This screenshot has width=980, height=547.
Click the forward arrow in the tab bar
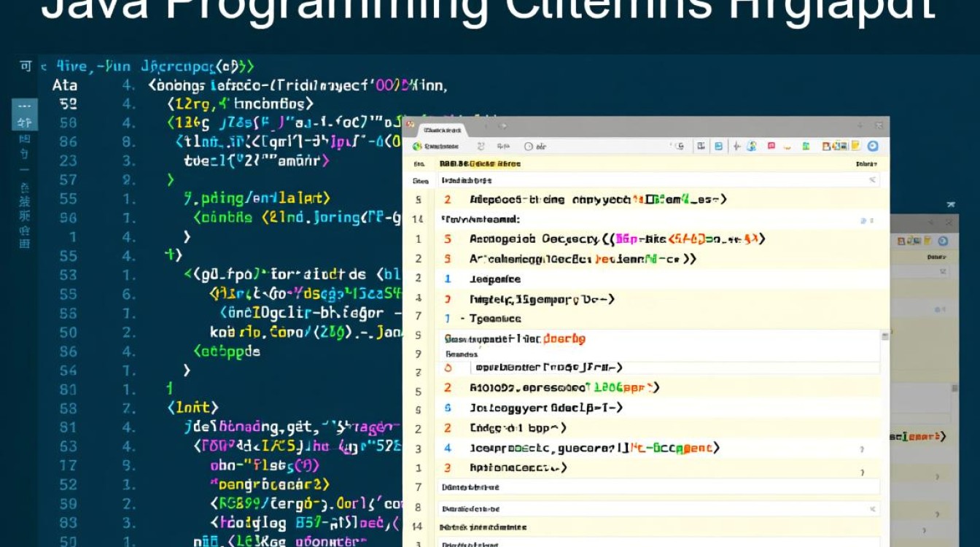(502, 127)
